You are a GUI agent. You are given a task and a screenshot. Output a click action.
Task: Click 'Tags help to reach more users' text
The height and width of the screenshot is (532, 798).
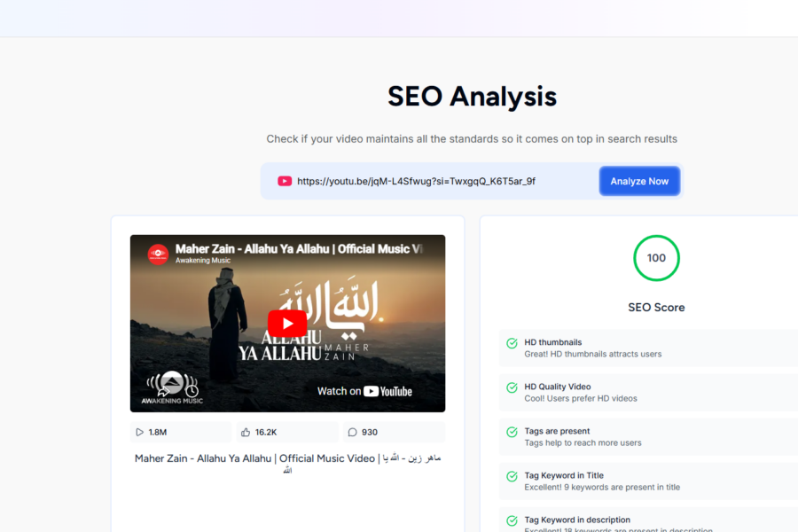[x=583, y=442]
